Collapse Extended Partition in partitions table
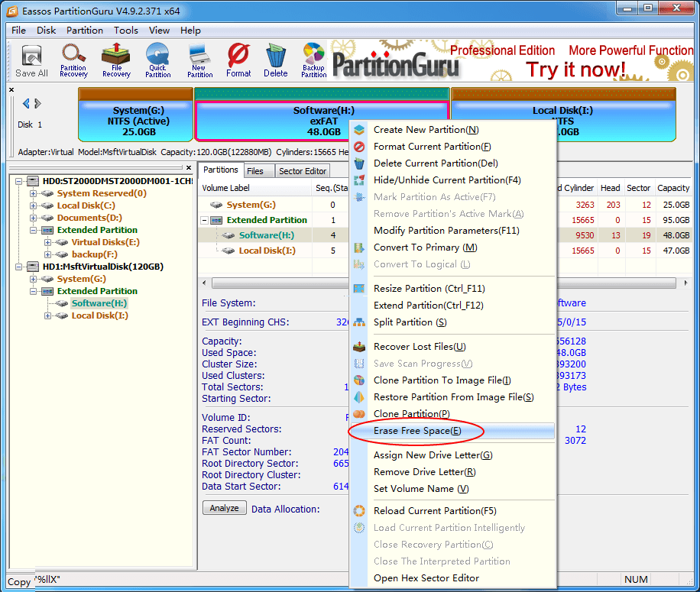 [x=205, y=221]
